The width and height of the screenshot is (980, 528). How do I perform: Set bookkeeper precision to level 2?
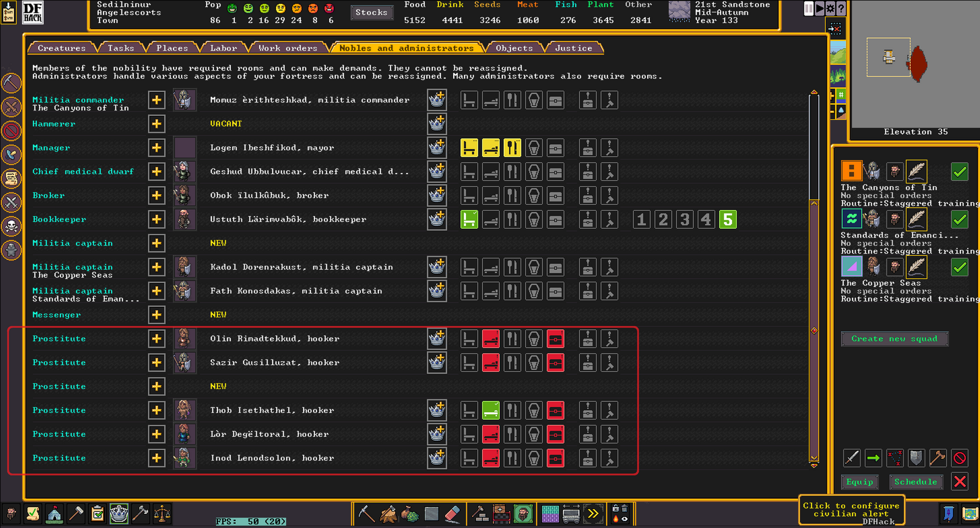pos(663,220)
